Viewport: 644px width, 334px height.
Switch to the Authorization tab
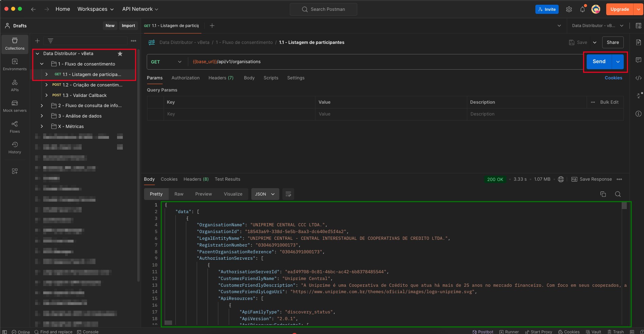tap(185, 78)
